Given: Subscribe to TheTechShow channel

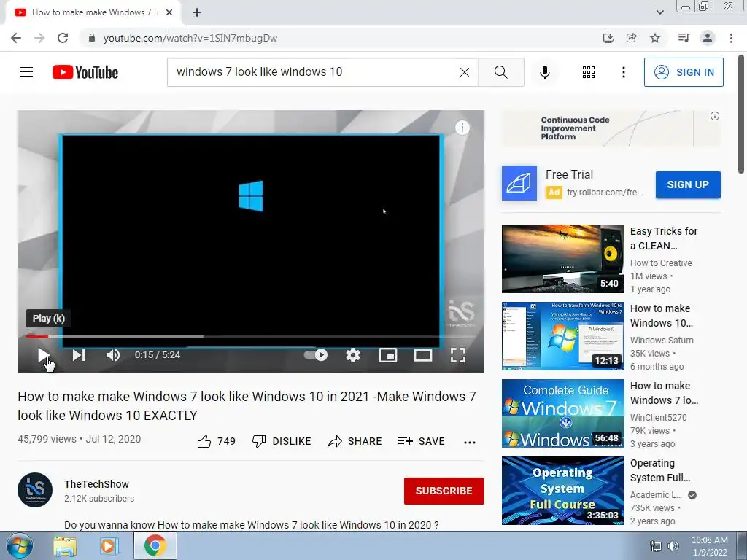Looking at the screenshot, I should pos(444,491).
